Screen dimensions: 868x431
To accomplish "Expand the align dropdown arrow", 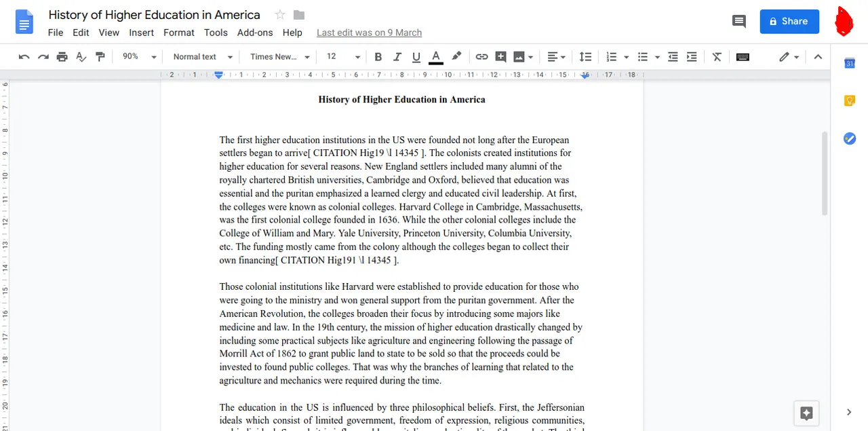I will coord(564,57).
